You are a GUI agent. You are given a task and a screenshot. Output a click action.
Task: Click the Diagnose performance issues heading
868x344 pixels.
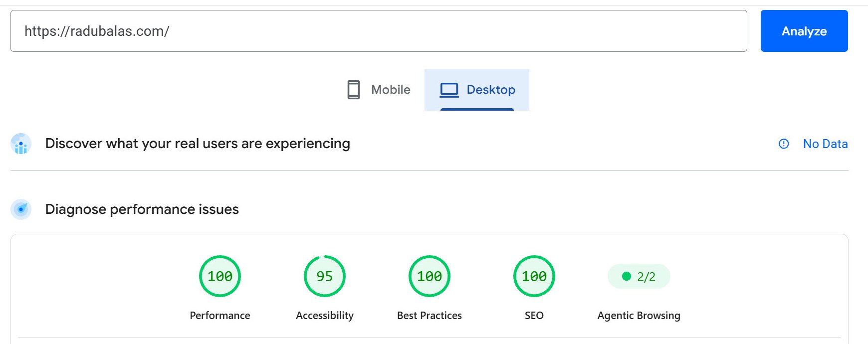[x=142, y=209]
